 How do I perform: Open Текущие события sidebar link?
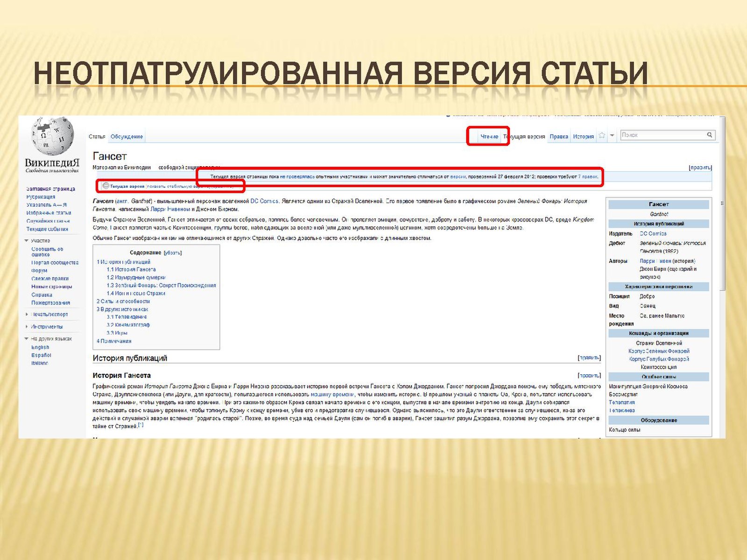click(x=47, y=229)
